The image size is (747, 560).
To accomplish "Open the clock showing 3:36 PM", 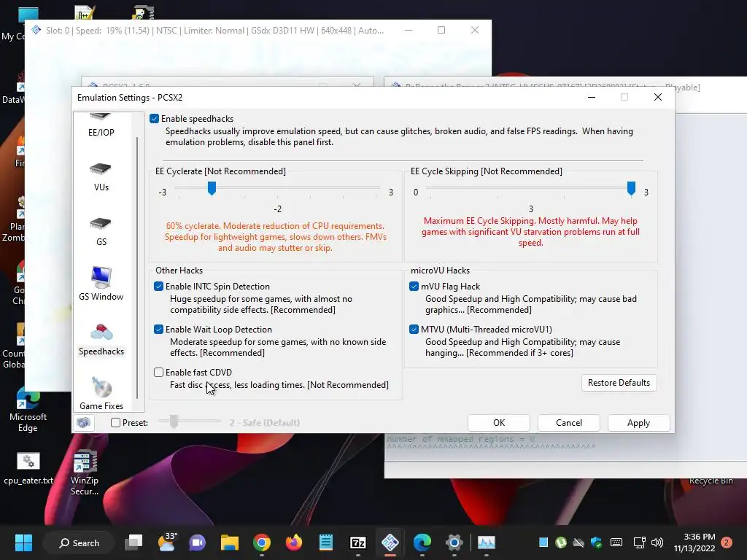I will (694, 542).
